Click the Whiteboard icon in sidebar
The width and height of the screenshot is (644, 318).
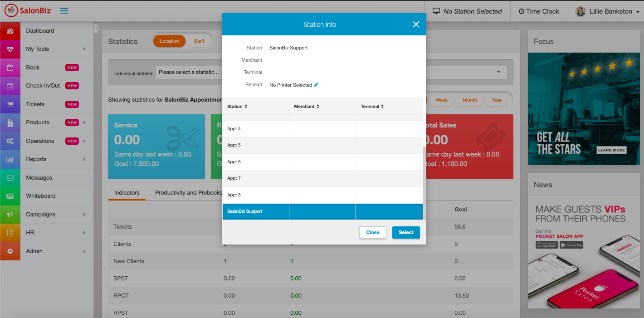10,196
